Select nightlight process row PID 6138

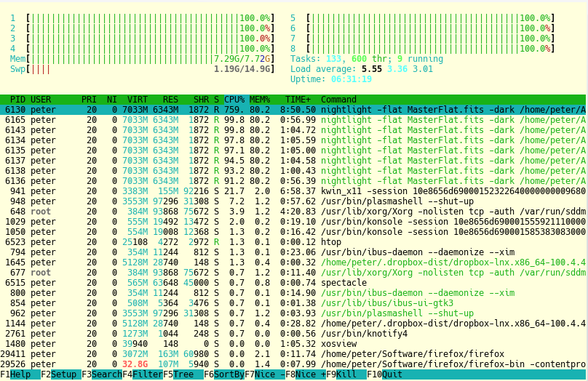tap(293, 171)
